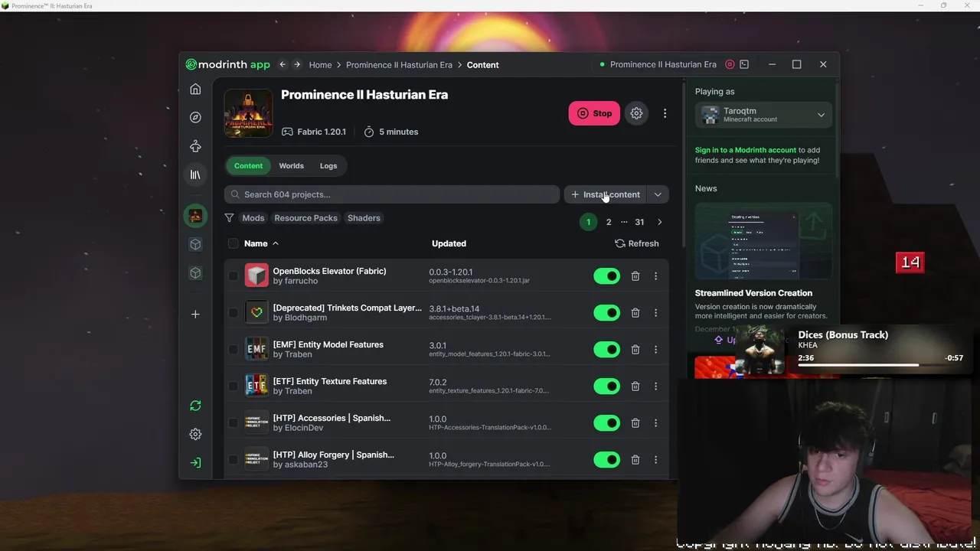Sort by Updated column header
Screen dimensions: 980x551
coord(449,243)
